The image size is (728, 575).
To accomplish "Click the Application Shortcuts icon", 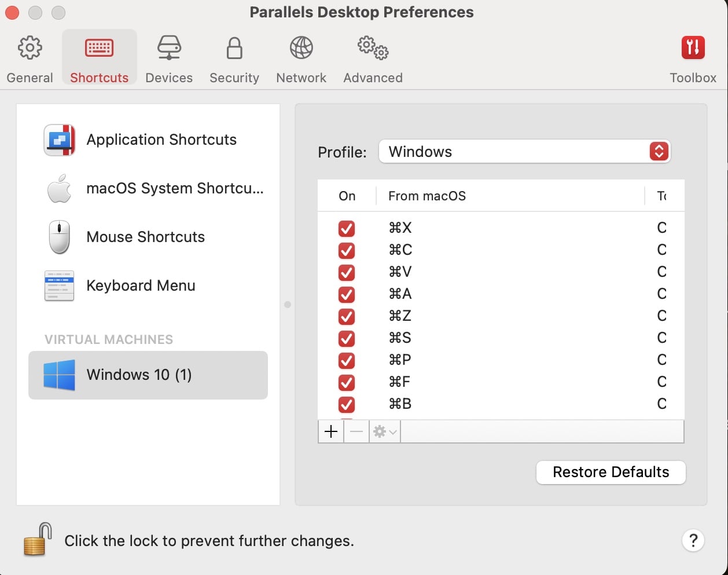I will pyautogui.click(x=60, y=140).
